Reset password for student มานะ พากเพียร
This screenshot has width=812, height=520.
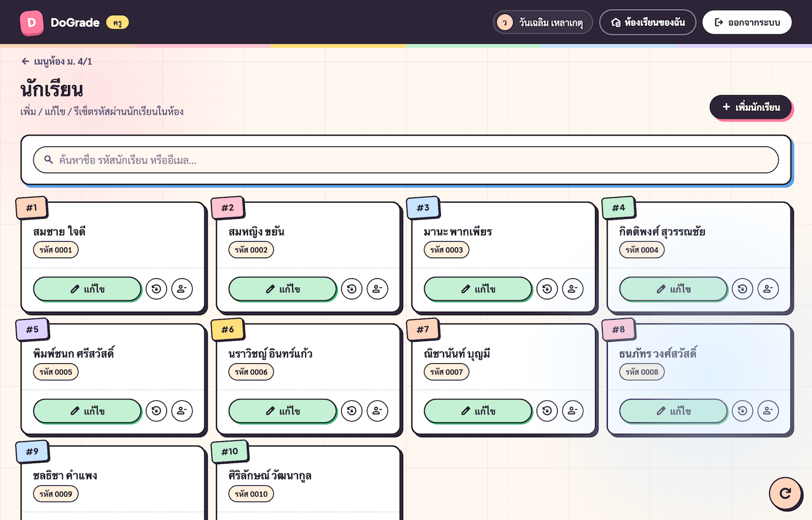pyautogui.click(x=547, y=289)
